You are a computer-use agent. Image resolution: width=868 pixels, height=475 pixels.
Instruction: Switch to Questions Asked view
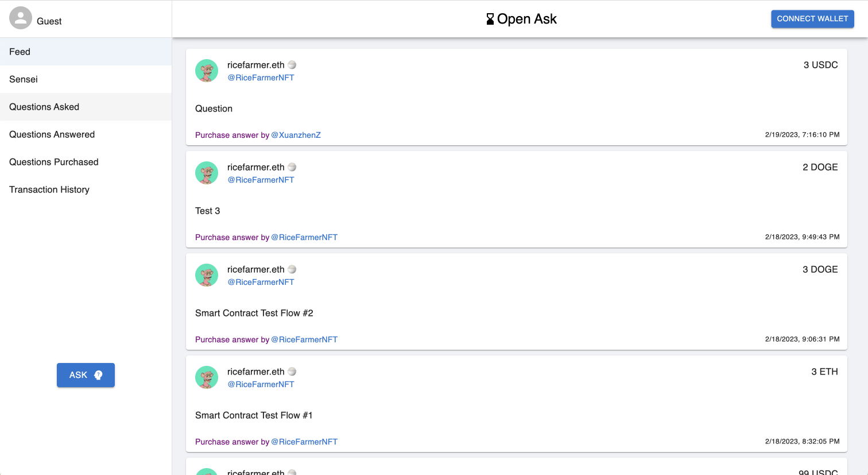point(44,106)
